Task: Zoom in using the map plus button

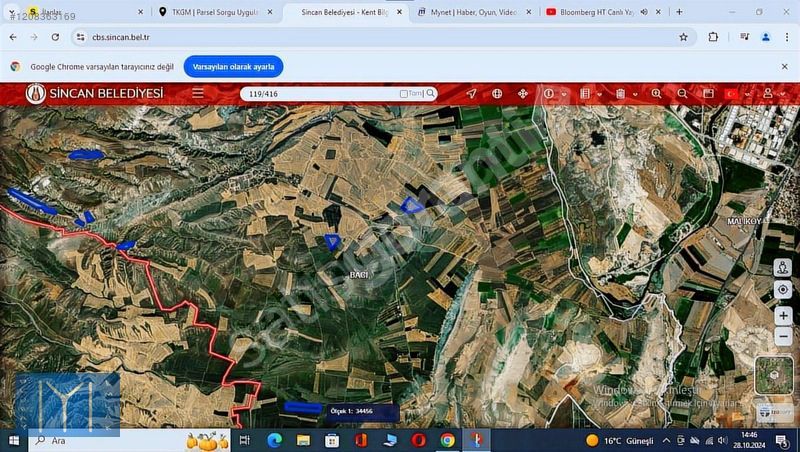Action: [783, 315]
